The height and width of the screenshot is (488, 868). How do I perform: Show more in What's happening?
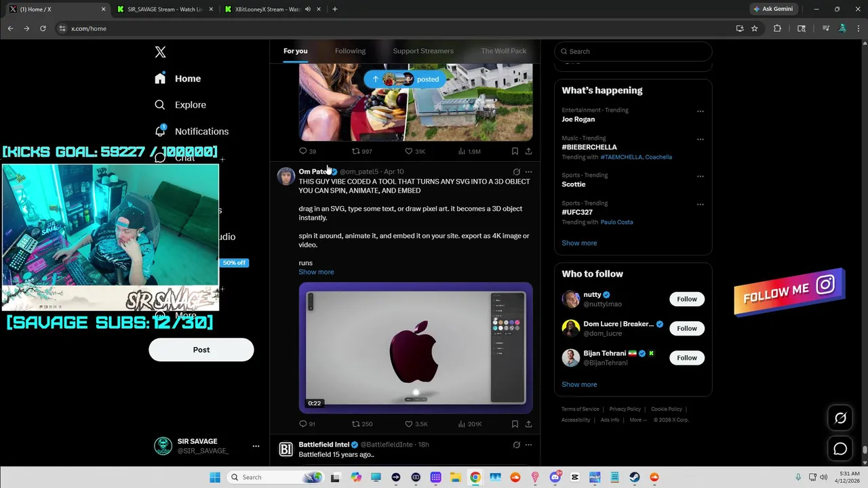coord(579,243)
